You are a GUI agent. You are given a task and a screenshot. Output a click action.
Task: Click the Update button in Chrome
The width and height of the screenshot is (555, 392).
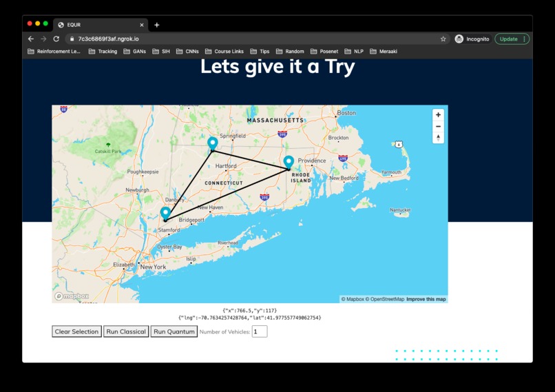[512, 39]
